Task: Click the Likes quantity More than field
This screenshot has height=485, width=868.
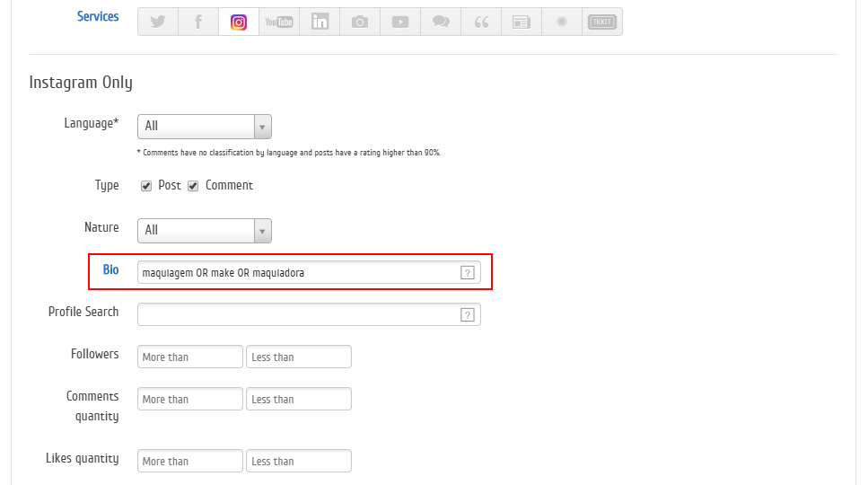Action: click(190, 462)
